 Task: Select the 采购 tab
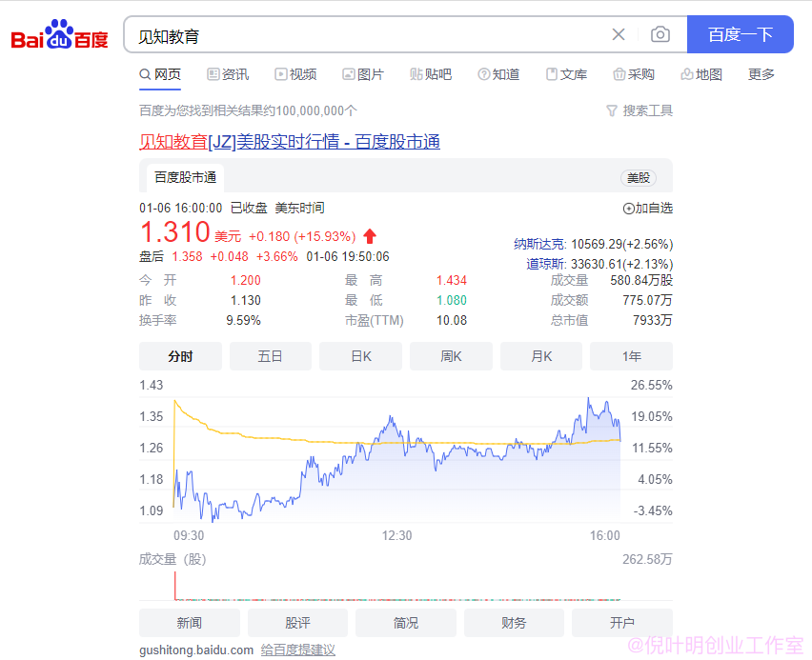click(x=634, y=74)
